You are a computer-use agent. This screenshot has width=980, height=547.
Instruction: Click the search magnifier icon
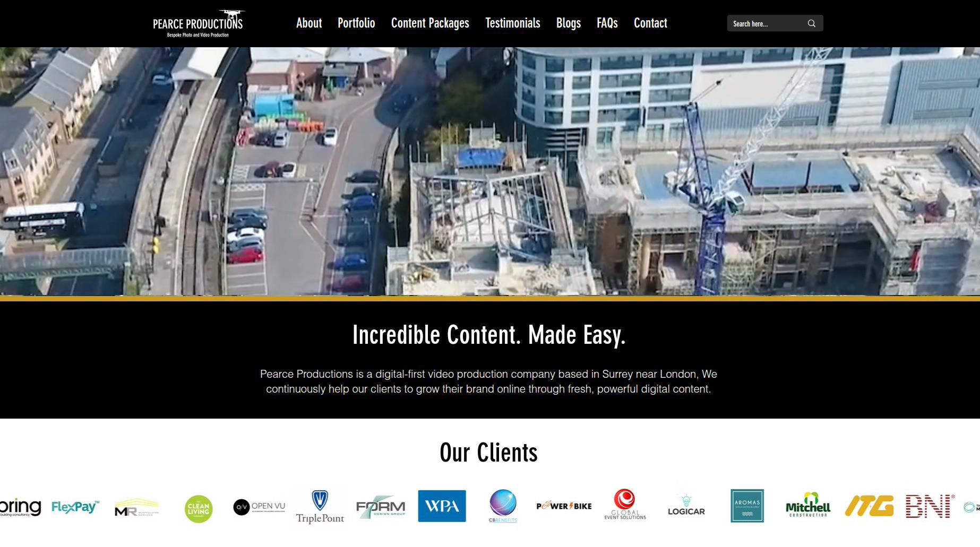click(x=811, y=23)
